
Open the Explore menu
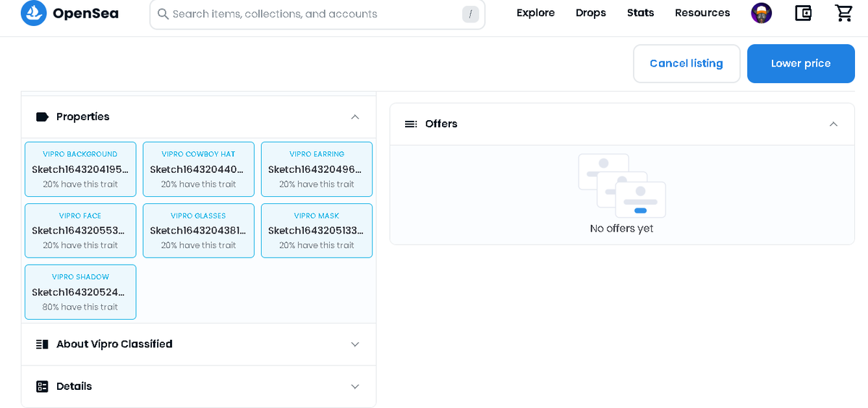535,13
